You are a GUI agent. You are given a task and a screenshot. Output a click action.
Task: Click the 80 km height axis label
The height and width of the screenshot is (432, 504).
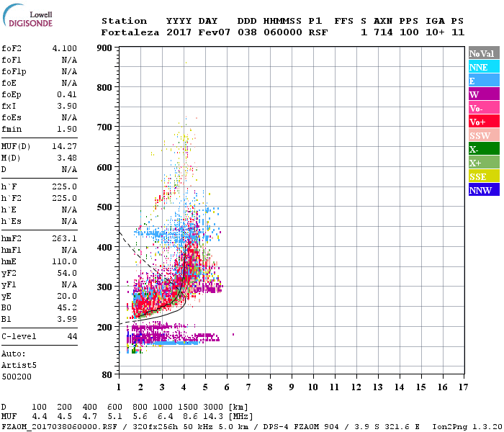[x=107, y=375]
